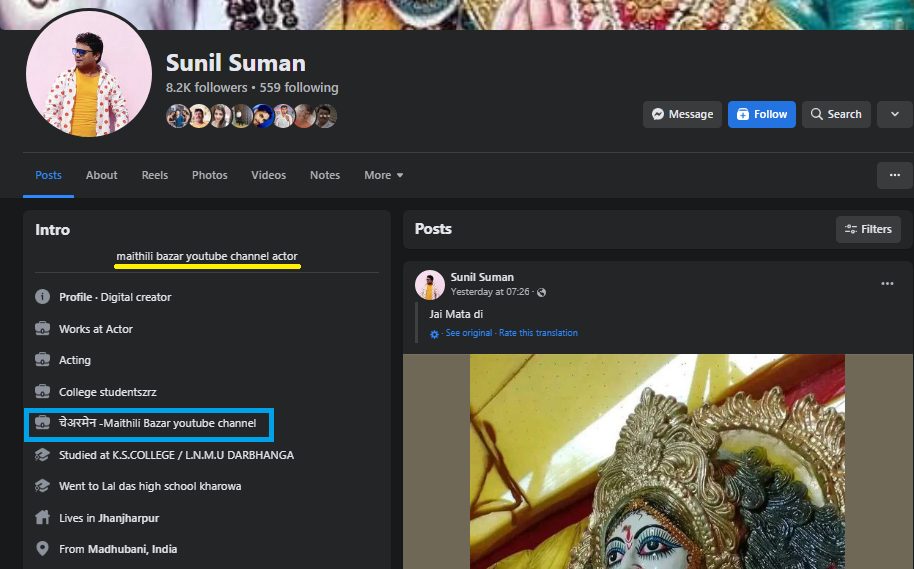Click the 8.2K followers link
This screenshot has width=914, height=569.
(206, 87)
